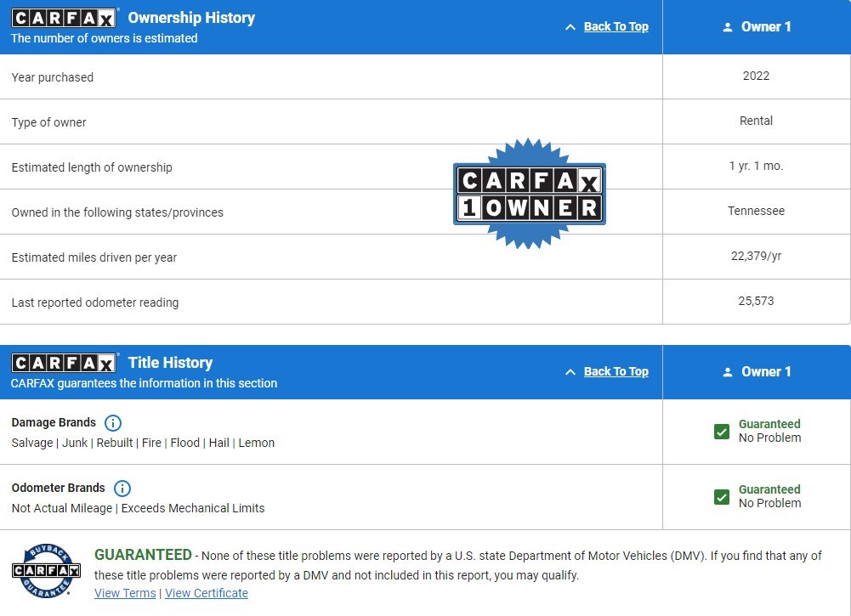
Task: Click the 'Title History' heading
Action: click(170, 363)
